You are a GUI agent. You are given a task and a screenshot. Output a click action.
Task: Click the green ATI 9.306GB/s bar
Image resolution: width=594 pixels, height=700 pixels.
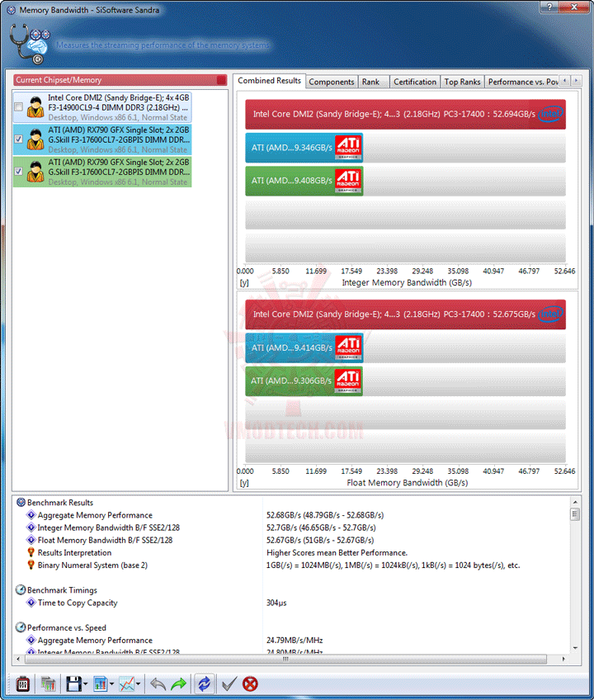(x=304, y=381)
